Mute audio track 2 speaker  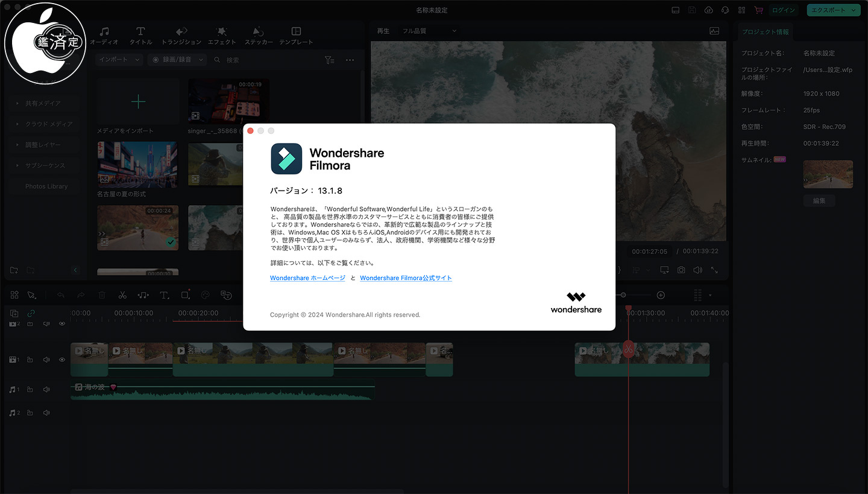(x=46, y=413)
